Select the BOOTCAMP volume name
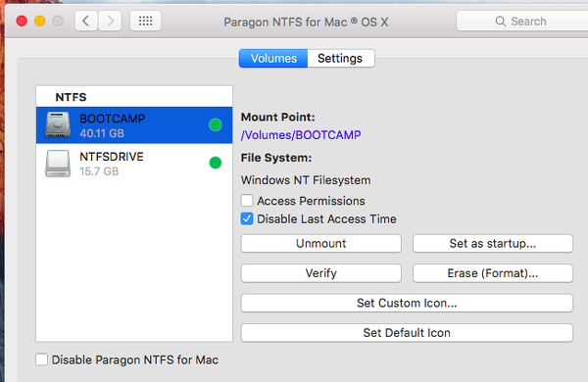Image resolution: width=588 pixels, height=382 pixels. (112, 119)
